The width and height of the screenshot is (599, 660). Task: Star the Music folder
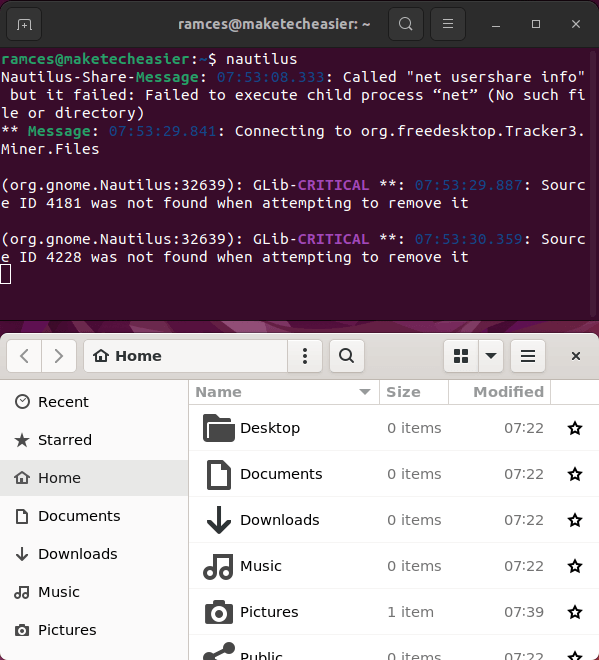pyautogui.click(x=575, y=566)
